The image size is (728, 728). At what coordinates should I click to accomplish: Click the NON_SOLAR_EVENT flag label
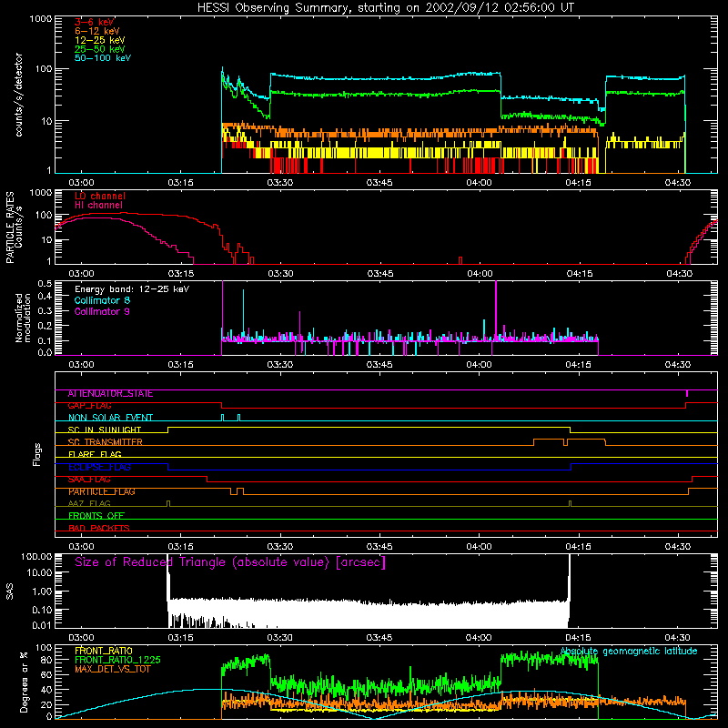coord(110,418)
